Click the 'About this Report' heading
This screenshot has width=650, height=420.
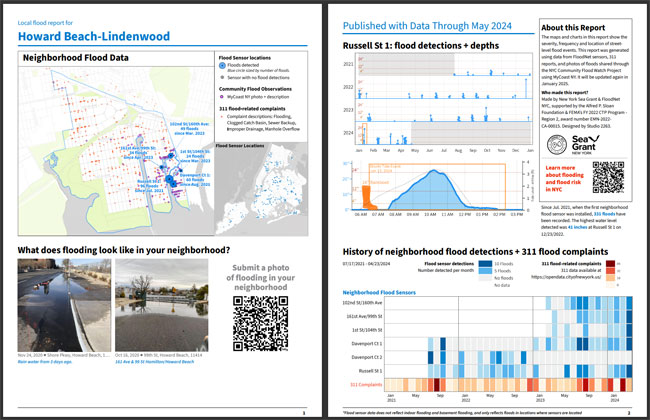point(573,28)
